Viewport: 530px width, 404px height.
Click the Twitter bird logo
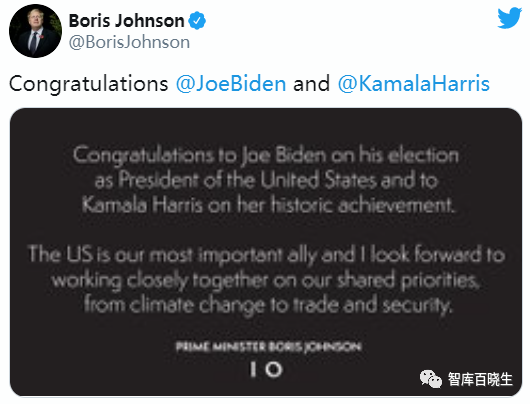509,18
